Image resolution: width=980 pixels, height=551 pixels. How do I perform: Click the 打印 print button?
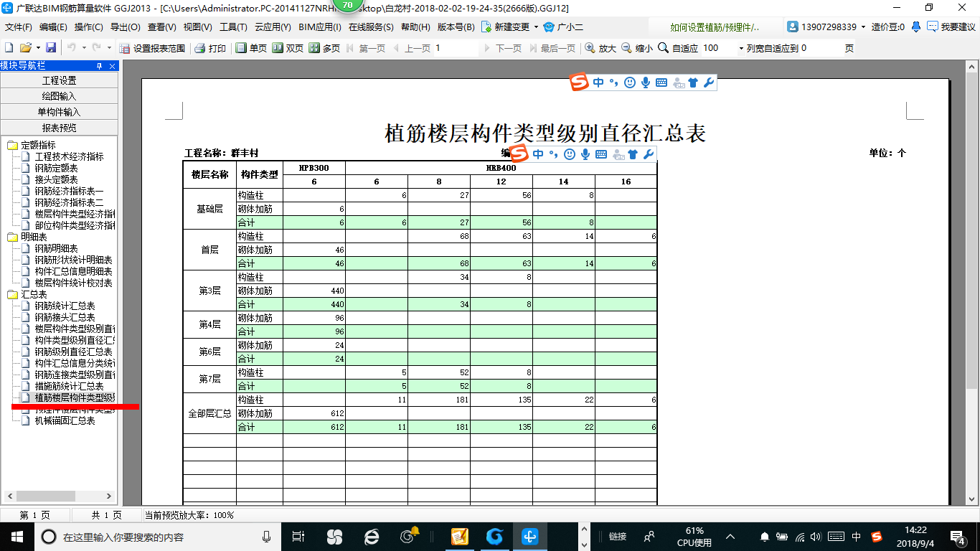(211, 48)
